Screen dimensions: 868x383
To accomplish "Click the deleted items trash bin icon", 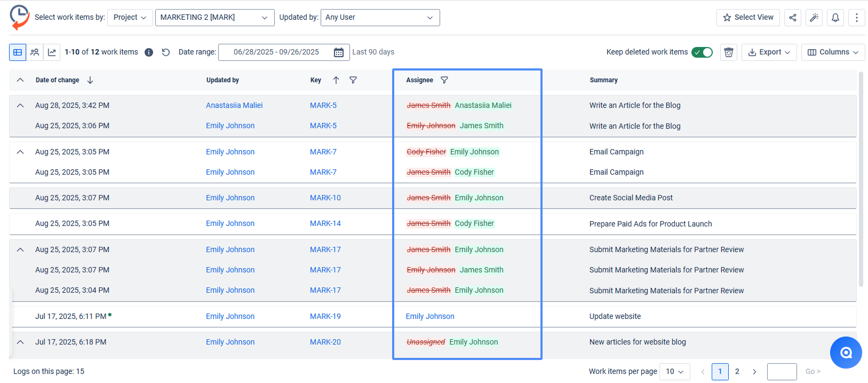I will click(729, 52).
